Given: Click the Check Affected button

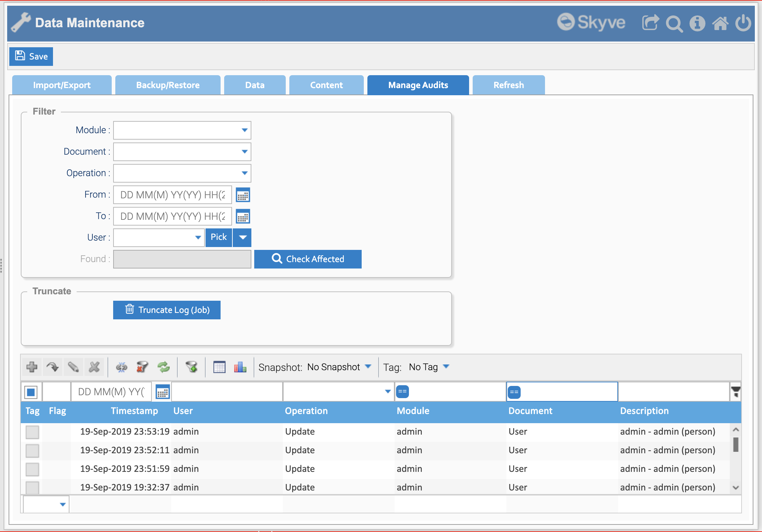Looking at the screenshot, I should click(x=308, y=259).
